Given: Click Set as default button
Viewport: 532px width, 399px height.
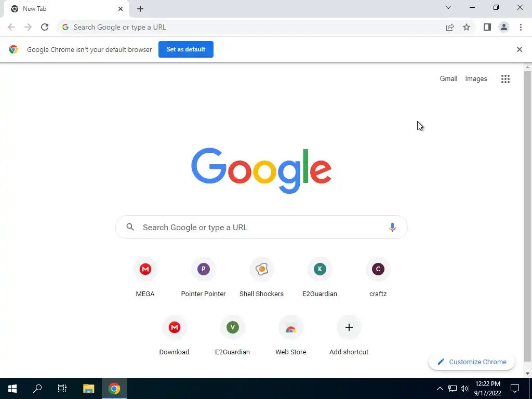Looking at the screenshot, I should [x=186, y=49].
